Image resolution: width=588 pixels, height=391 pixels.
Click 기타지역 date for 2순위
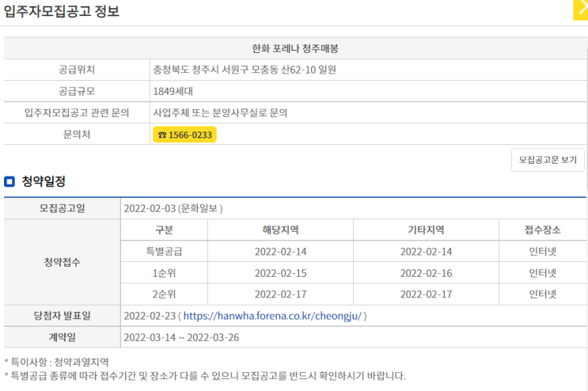[426, 294]
